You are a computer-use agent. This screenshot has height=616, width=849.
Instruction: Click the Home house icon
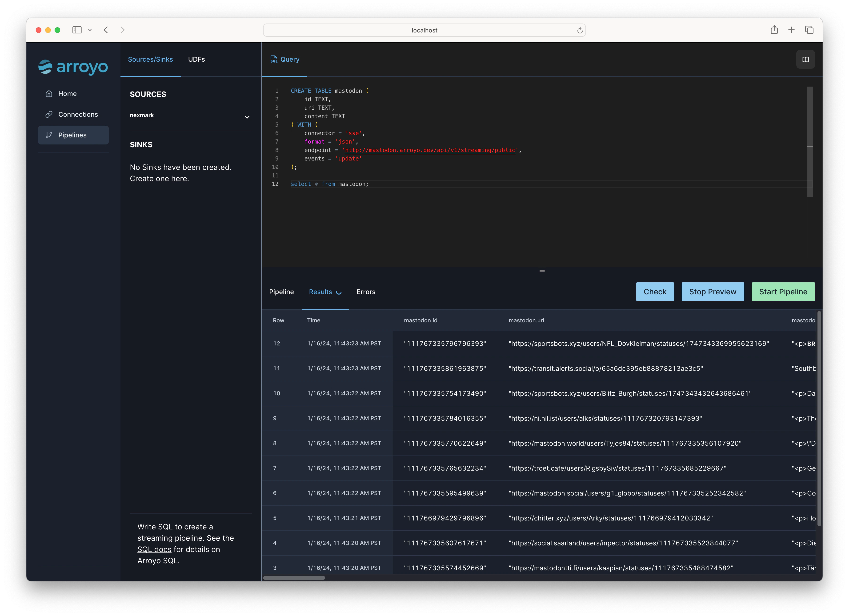click(49, 94)
